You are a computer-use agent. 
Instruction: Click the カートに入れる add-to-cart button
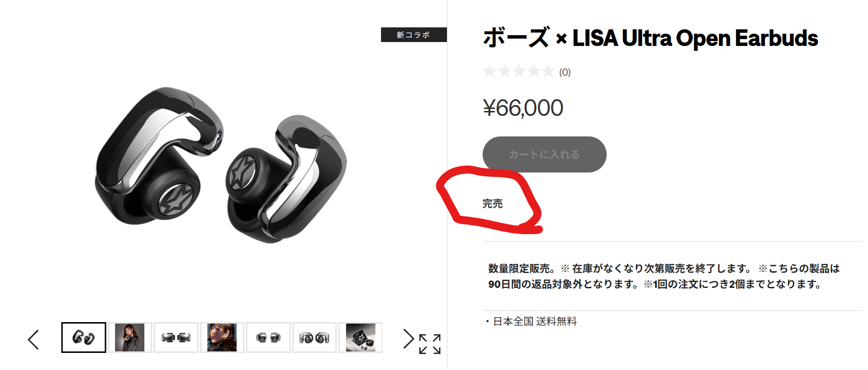pyautogui.click(x=545, y=154)
